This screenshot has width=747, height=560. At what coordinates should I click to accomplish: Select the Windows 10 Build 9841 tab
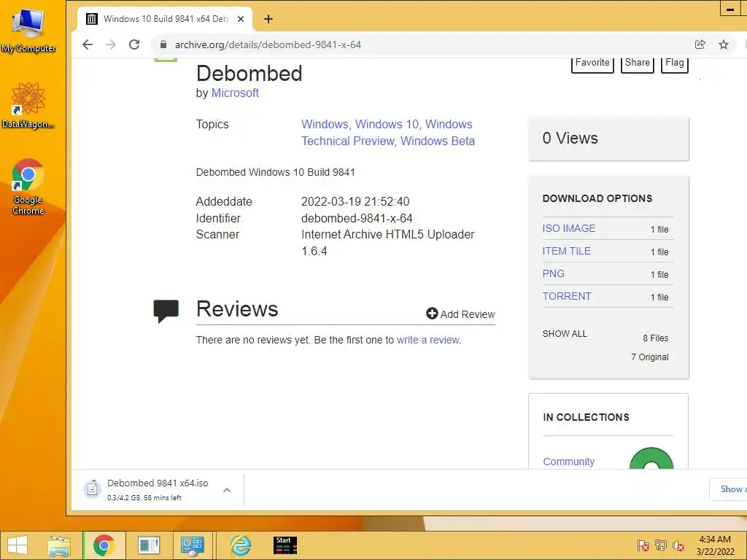pyautogui.click(x=164, y=19)
